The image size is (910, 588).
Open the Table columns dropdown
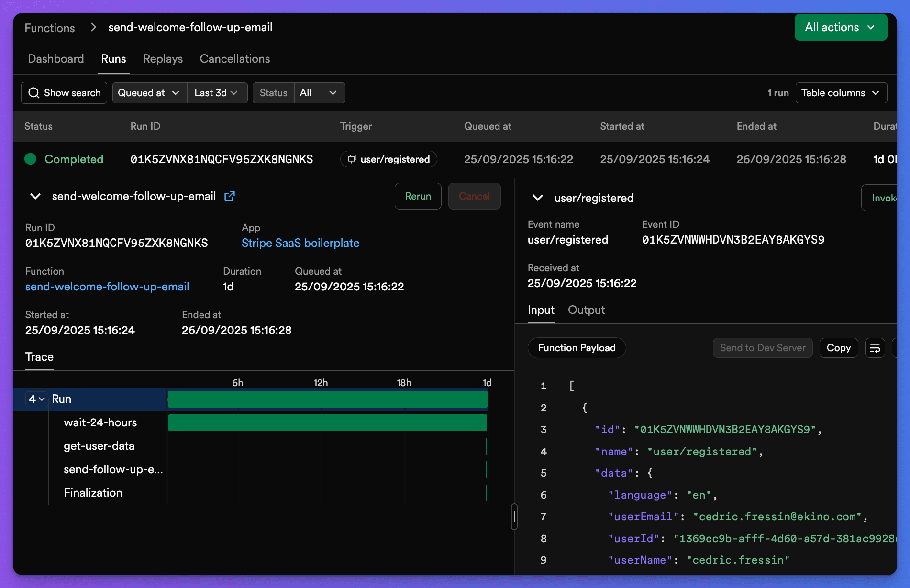point(841,93)
